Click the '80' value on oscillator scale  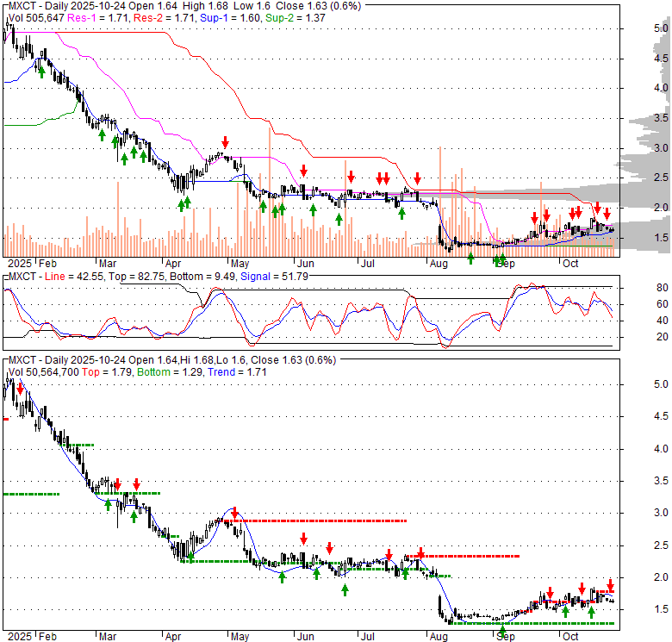[663, 288]
